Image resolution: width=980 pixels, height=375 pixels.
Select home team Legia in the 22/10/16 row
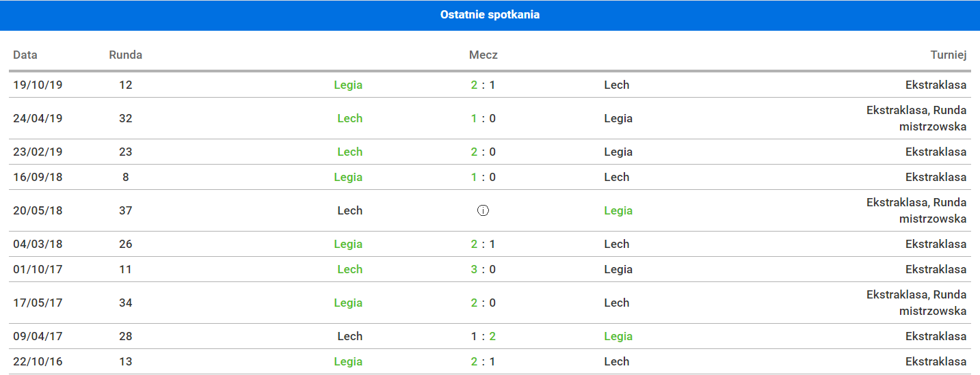click(348, 361)
